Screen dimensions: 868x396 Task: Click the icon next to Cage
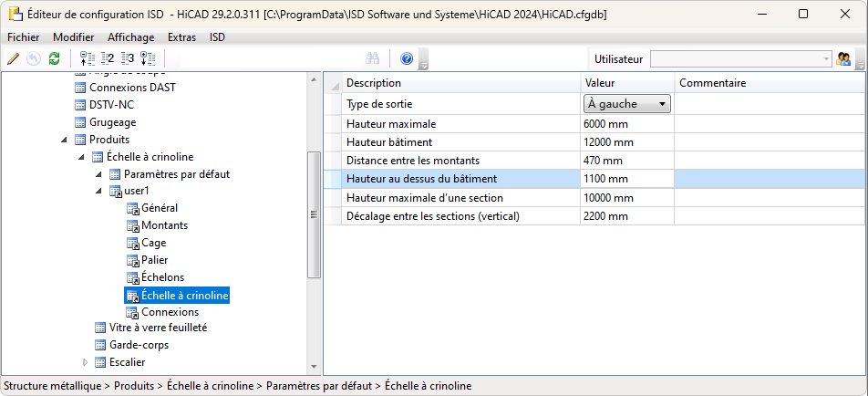point(133,243)
